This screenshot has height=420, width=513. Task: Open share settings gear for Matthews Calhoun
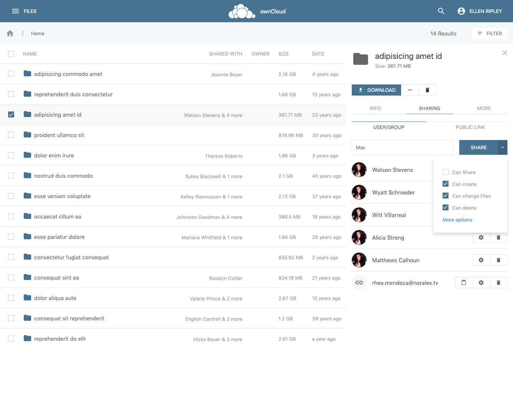(x=481, y=260)
